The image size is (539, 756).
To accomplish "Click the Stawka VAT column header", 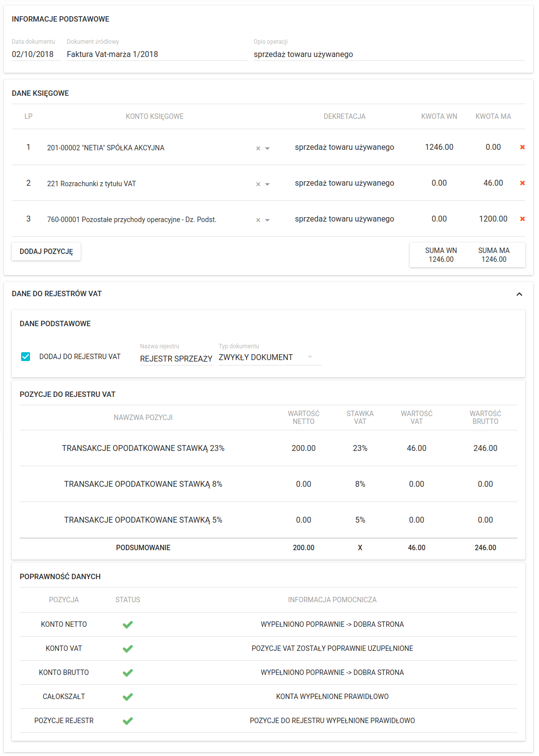I will point(360,418).
